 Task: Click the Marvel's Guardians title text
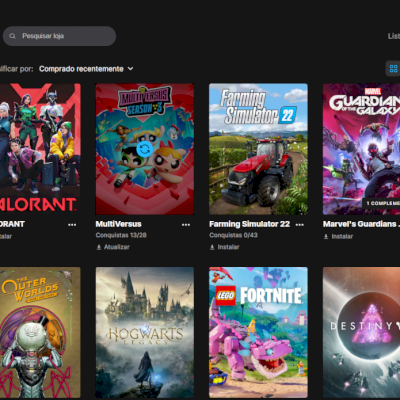[x=361, y=224]
